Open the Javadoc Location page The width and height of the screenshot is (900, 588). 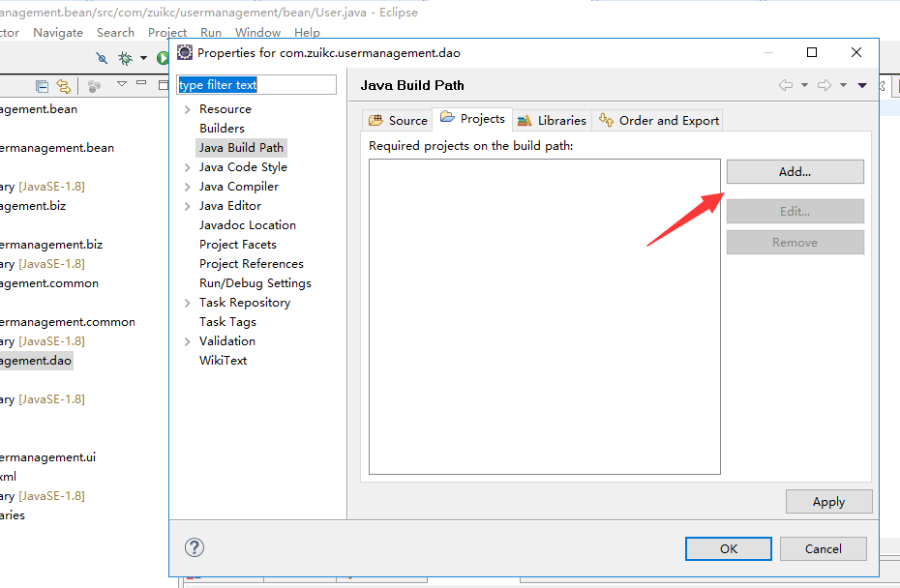248,225
